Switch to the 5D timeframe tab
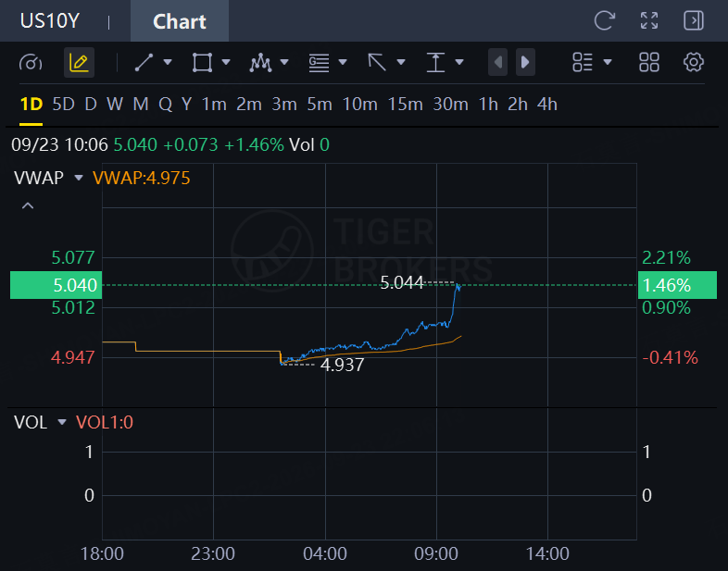Image resolution: width=728 pixels, height=571 pixels. click(64, 105)
